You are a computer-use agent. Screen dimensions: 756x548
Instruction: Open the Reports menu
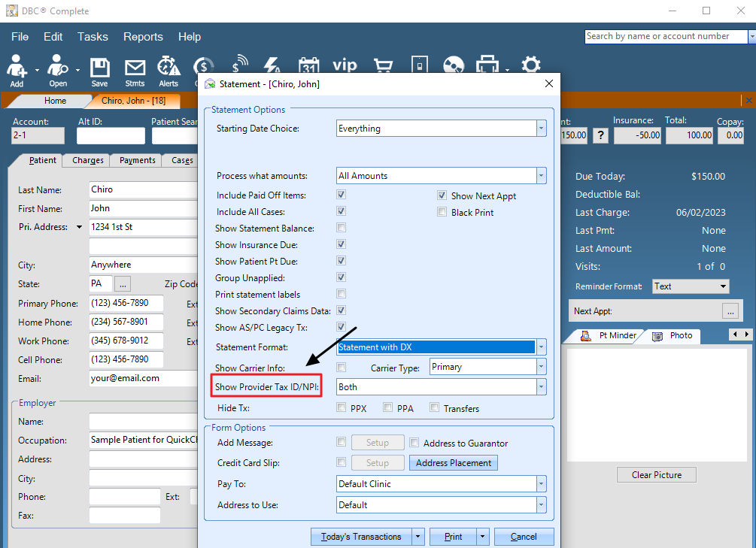pos(143,37)
